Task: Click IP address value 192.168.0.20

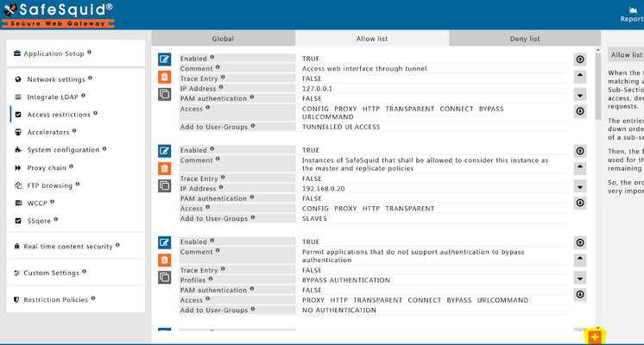Action: (x=323, y=189)
